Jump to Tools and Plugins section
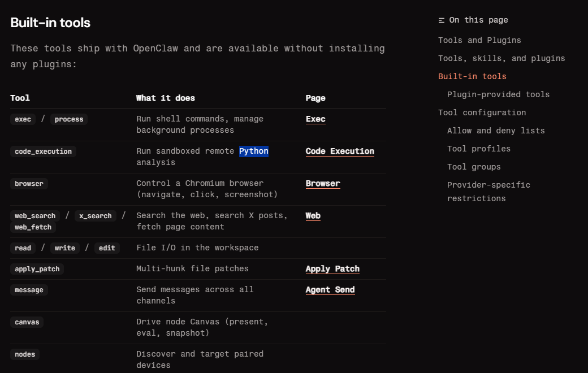This screenshot has height=373, width=588. pos(479,40)
